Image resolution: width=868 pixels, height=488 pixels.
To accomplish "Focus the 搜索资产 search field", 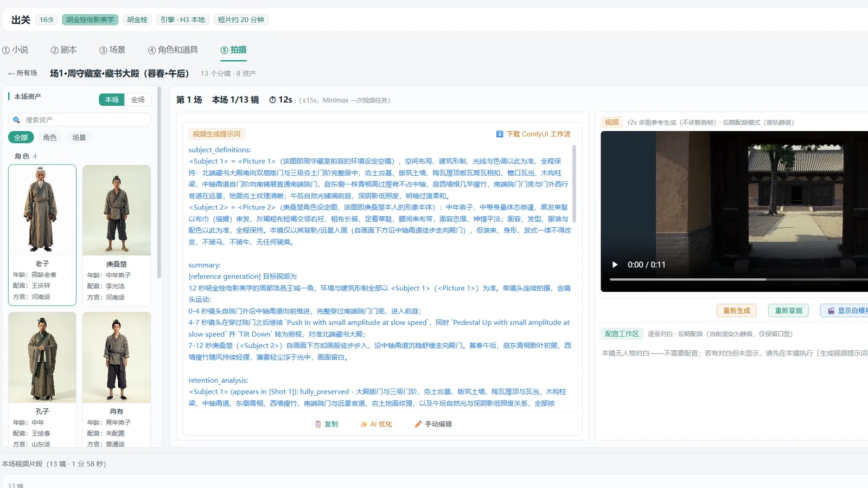I will coord(79,120).
